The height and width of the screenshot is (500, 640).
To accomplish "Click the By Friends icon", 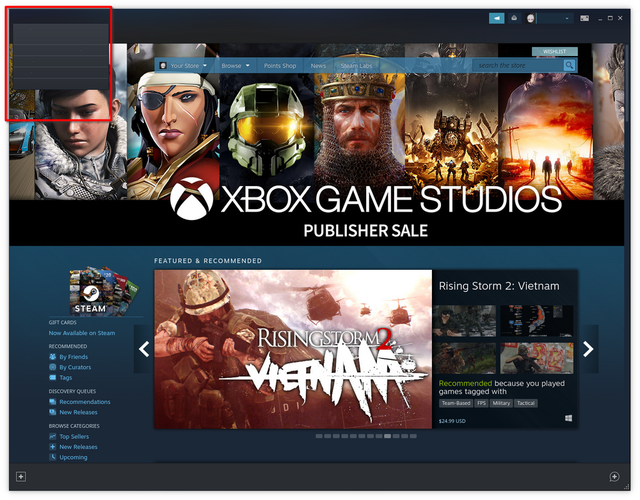I will tap(53, 357).
